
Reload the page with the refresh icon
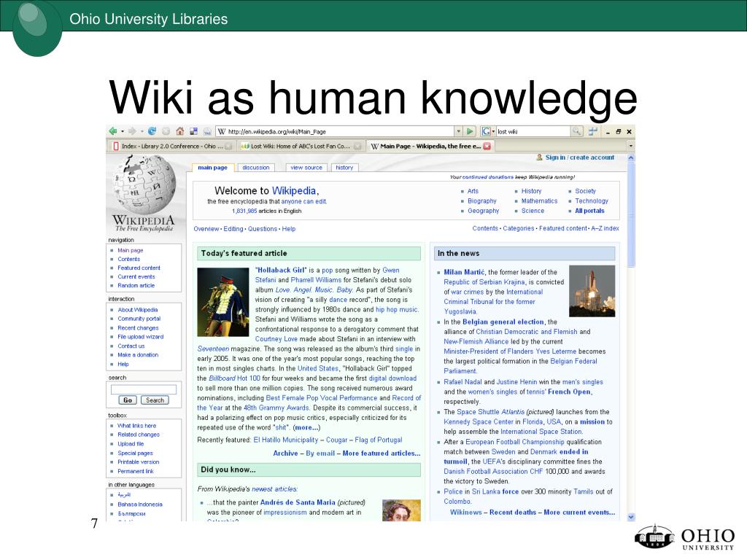[x=152, y=131]
